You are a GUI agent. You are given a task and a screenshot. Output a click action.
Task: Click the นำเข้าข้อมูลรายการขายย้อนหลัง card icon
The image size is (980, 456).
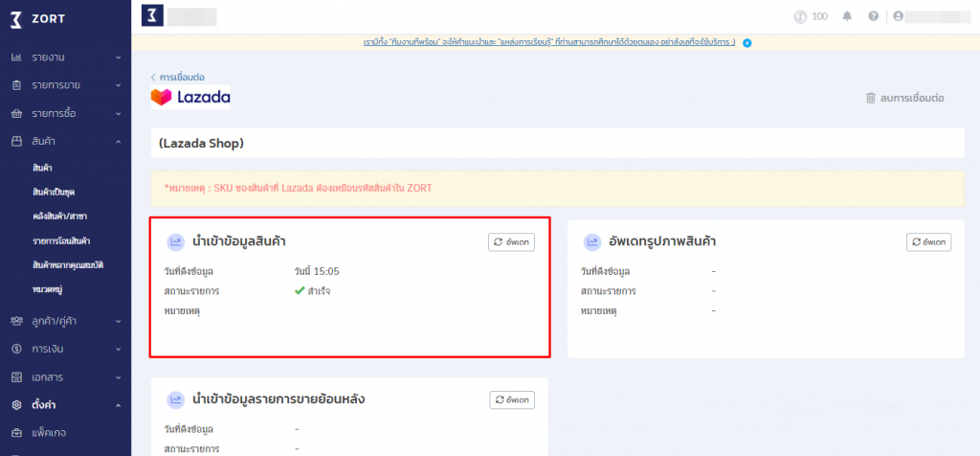(x=175, y=399)
